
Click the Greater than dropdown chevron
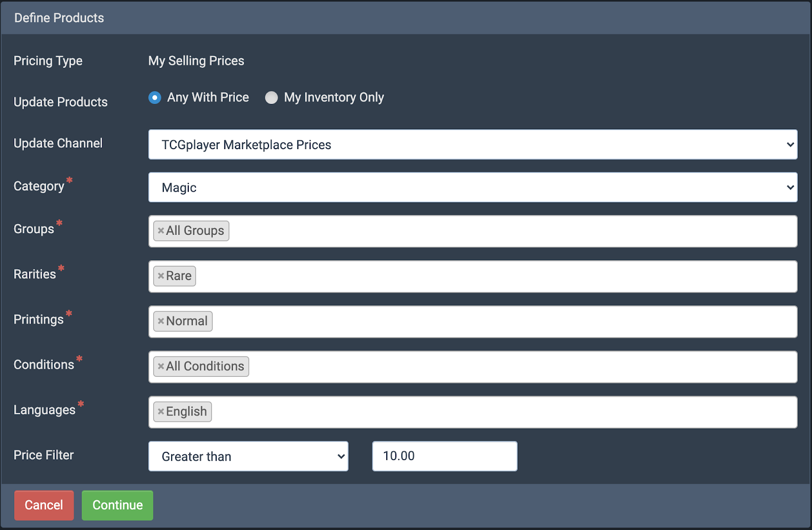pyautogui.click(x=341, y=456)
